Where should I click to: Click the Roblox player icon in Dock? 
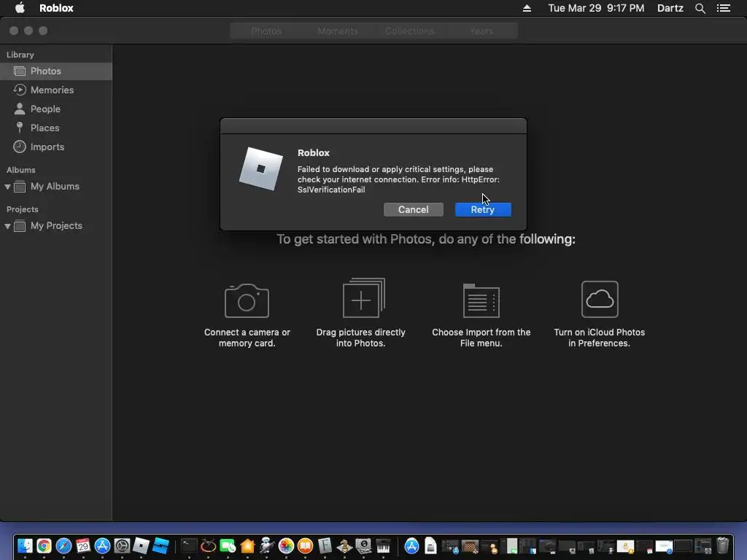141,545
